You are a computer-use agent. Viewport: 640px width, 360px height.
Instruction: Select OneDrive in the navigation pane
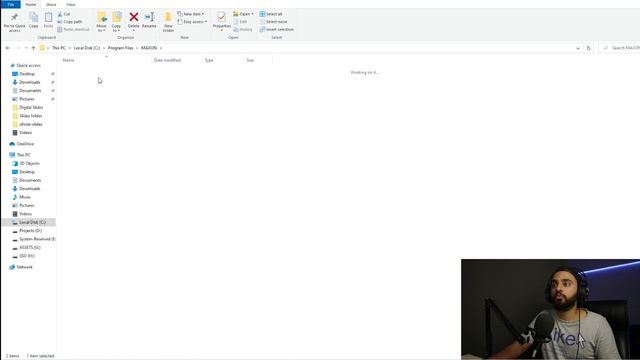click(25, 144)
